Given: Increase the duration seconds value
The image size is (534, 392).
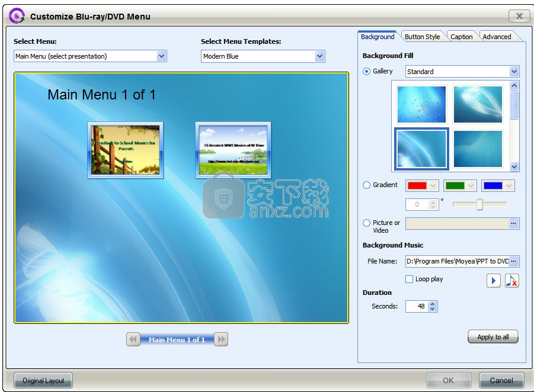Looking at the screenshot, I should [433, 304].
